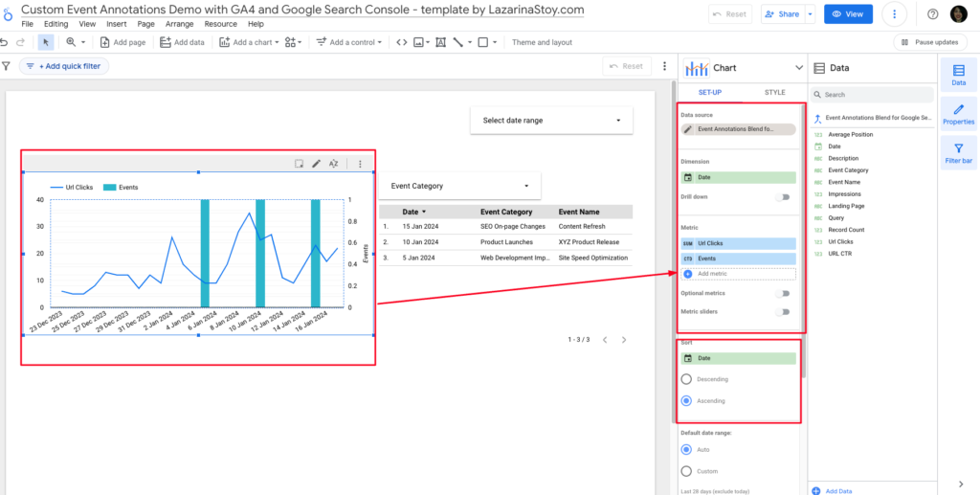This screenshot has height=495, width=980.
Task: Click the chart's explore/select icon in header
Action: (300, 164)
